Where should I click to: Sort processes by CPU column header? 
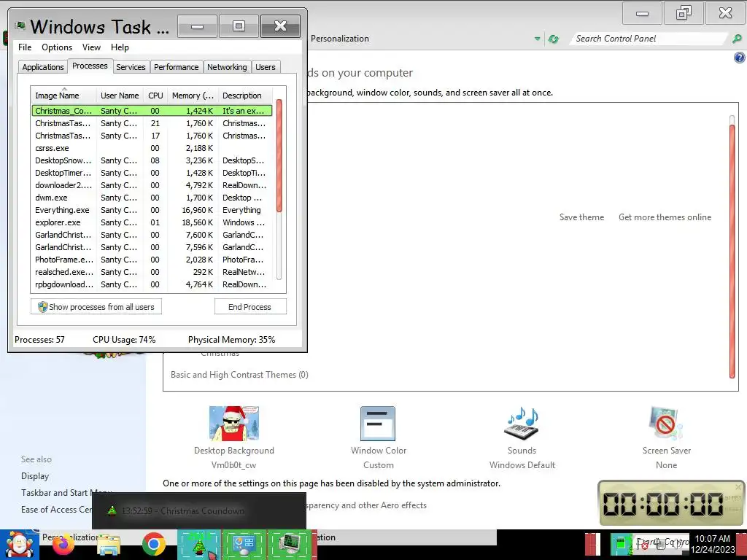155,96
